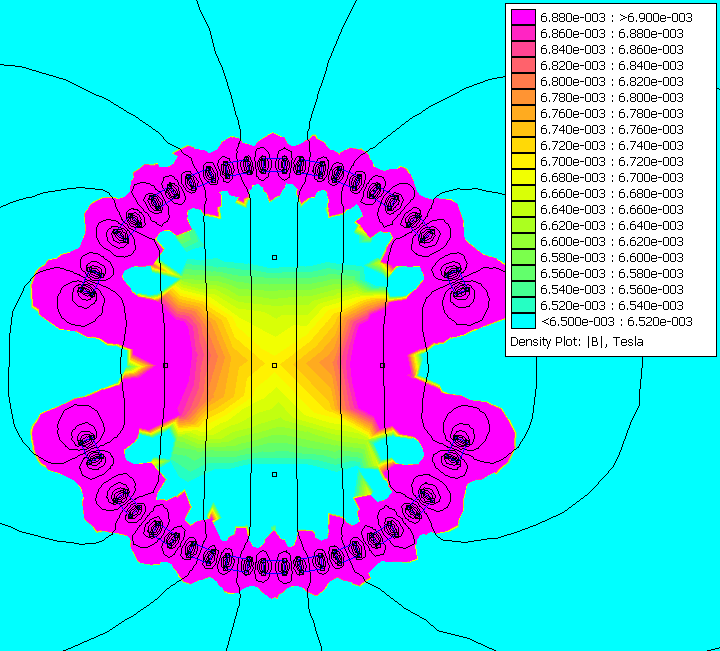The width and height of the screenshot is (720, 651).
Task: Select the 6.800e-003 : 6.820e-003 legend swatch
Action: click(522, 81)
